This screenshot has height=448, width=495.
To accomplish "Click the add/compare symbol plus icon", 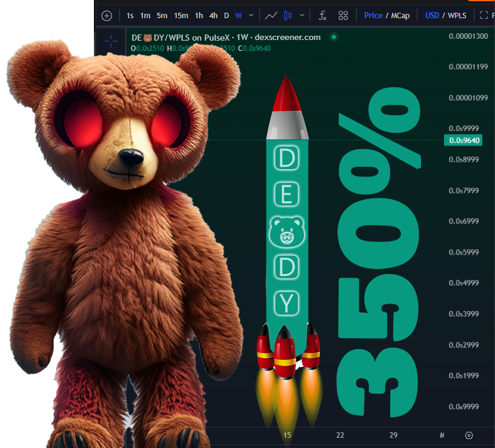I will 107,16.
